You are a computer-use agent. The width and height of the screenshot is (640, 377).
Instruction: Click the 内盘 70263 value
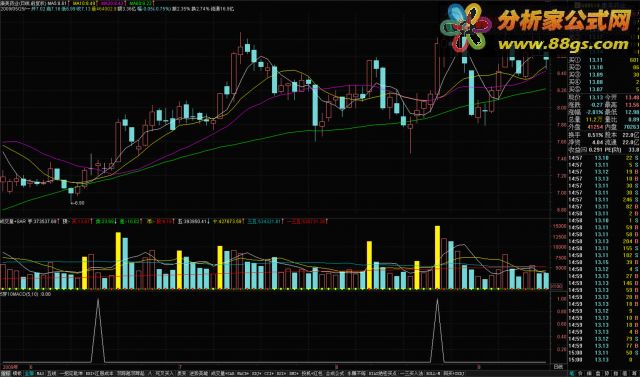point(631,126)
